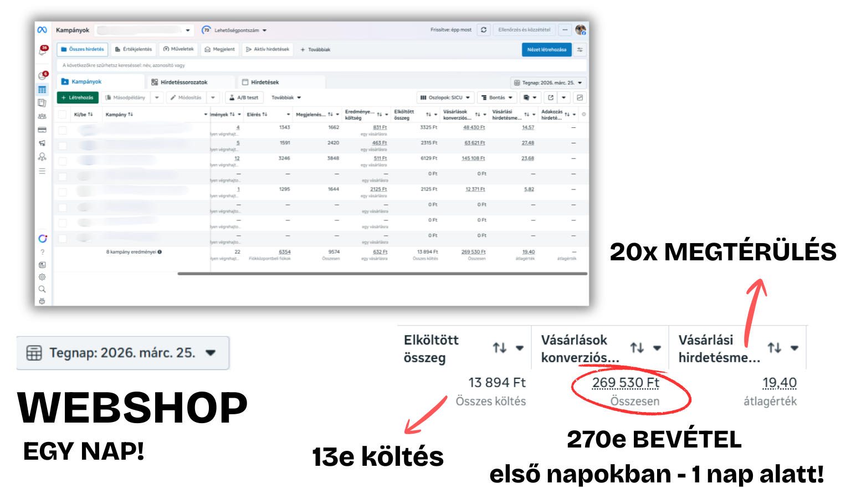The height and width of the screenshot is (504, 851).
Task: Tick checkbox of row spending 6129 Ft
Action: (x=63, y=161)
